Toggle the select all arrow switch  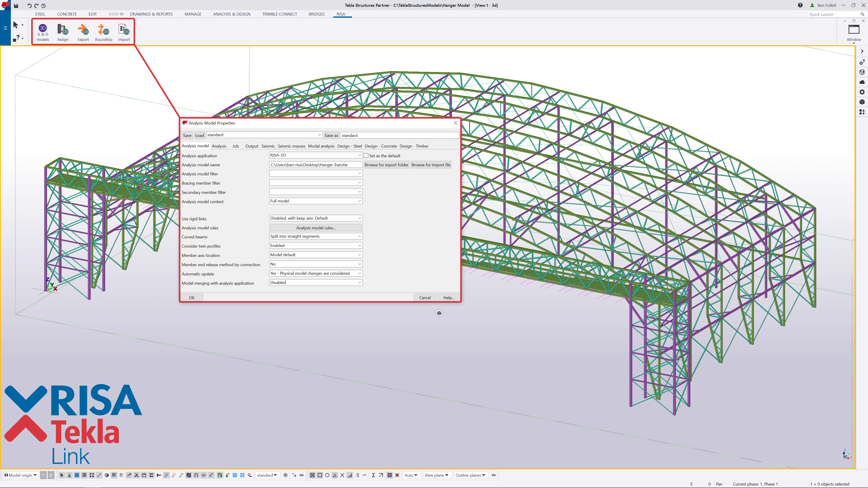tap(62, 475)
